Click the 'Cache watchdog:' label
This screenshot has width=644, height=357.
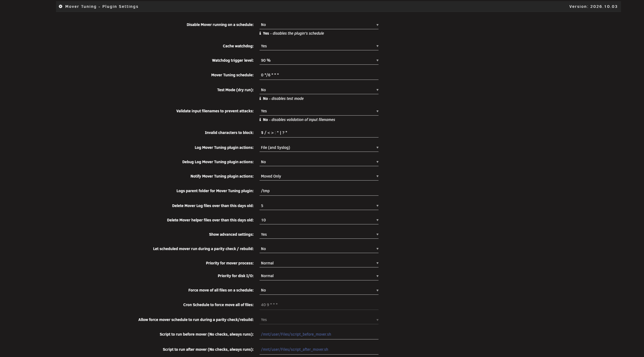click(x=238, y=46)
